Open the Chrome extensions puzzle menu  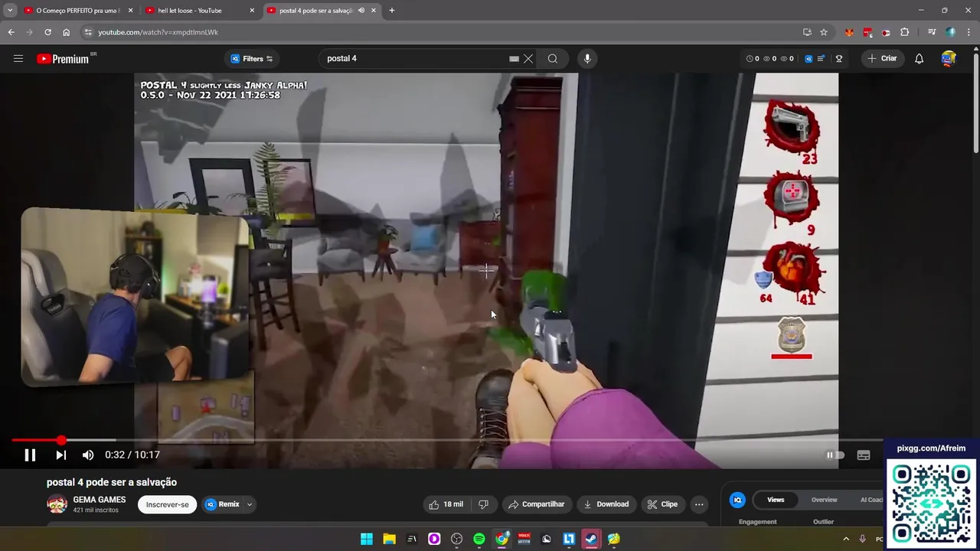click(905, 32)
